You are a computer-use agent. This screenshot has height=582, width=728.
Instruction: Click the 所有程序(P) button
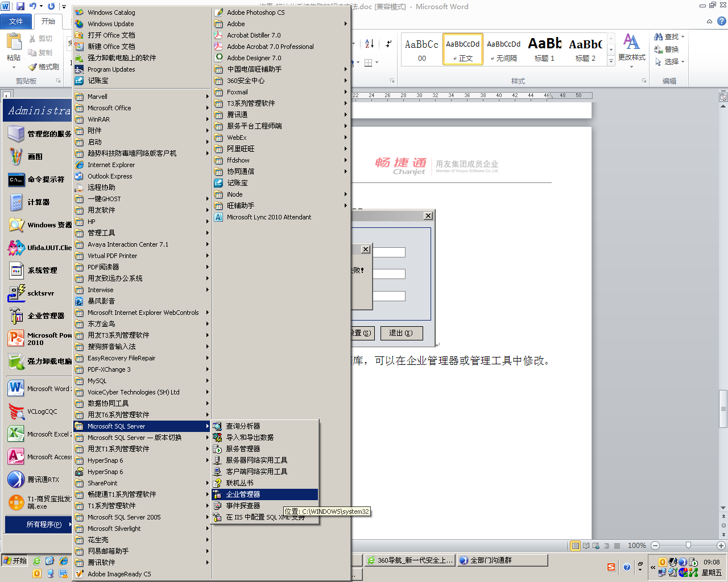(x=38, y=525)
